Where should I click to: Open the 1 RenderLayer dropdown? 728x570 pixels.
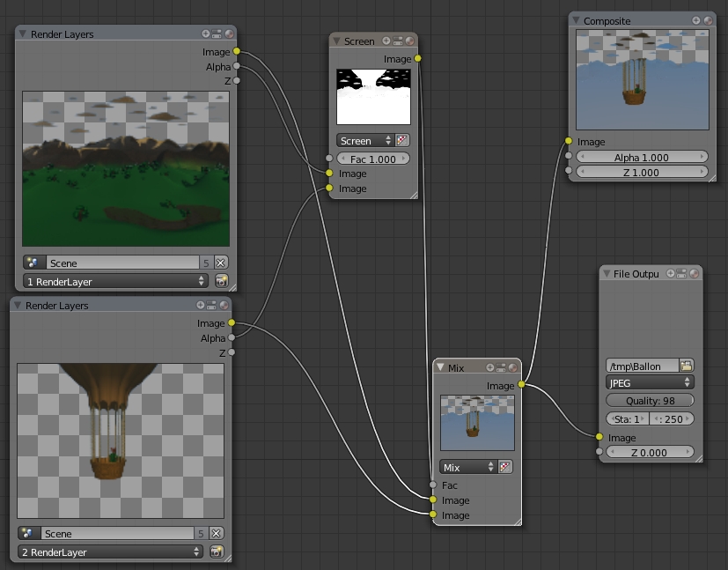(115, 281)
